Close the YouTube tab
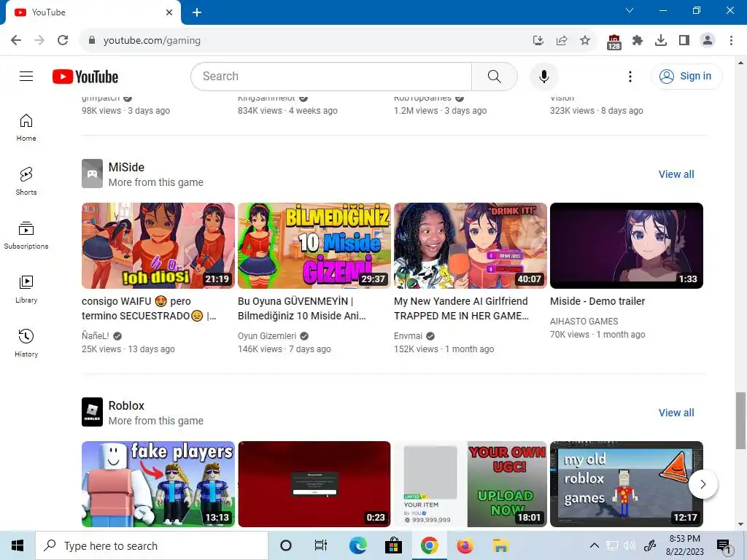This screenshot has width=747, height=560. click(x=169, y=12)
